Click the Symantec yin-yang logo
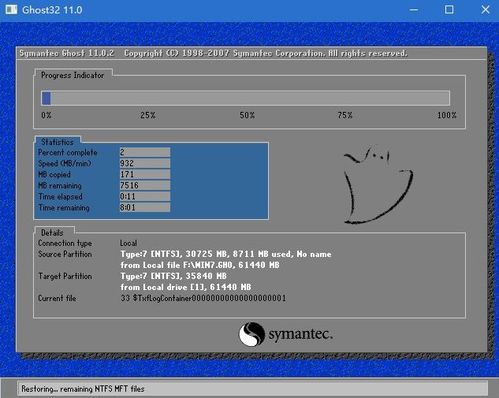Viewport: 499px width, 398px height. click(252, 334)
